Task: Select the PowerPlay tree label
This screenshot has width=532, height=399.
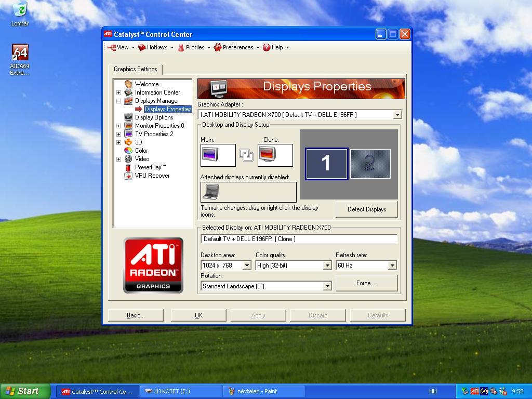Action: 150,167
